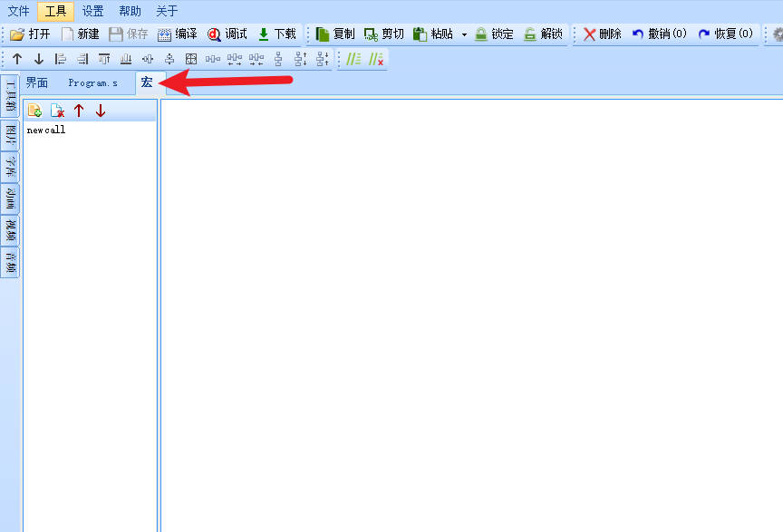
Task: Open the 图片 side panel tab
Action: 10,135
